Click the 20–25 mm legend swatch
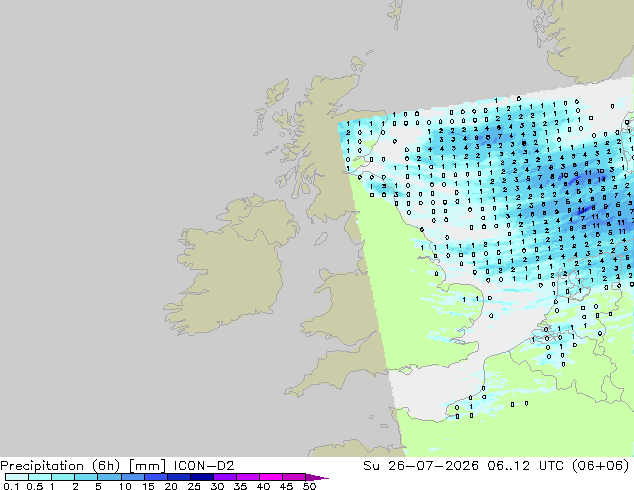 (x=179, y=477)
